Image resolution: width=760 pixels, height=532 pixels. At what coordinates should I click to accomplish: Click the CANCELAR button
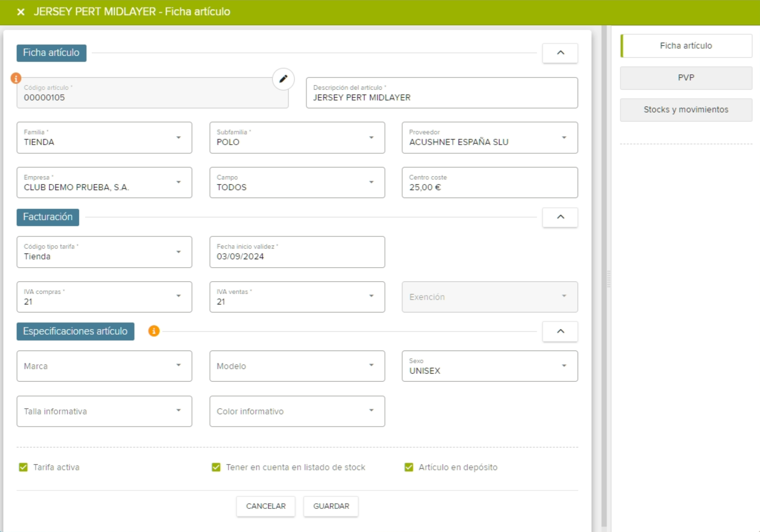266,506
